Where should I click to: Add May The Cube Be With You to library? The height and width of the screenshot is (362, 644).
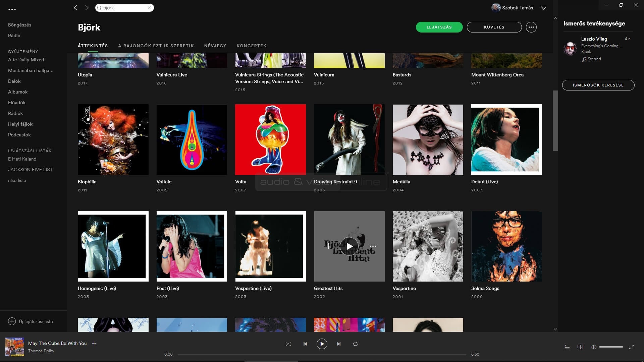pos(94,343)
